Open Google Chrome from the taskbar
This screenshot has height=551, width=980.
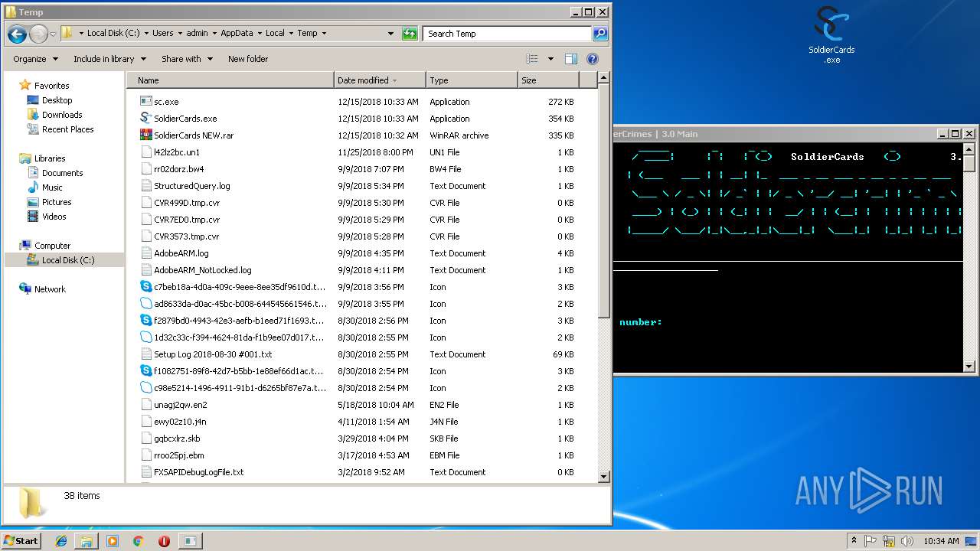click(139, 541)
